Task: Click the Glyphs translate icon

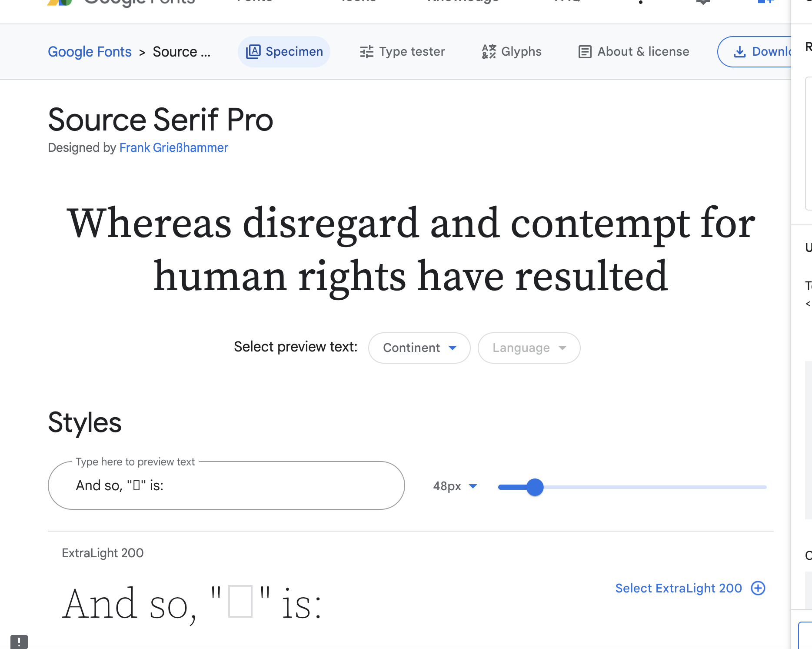Action: 489,52
